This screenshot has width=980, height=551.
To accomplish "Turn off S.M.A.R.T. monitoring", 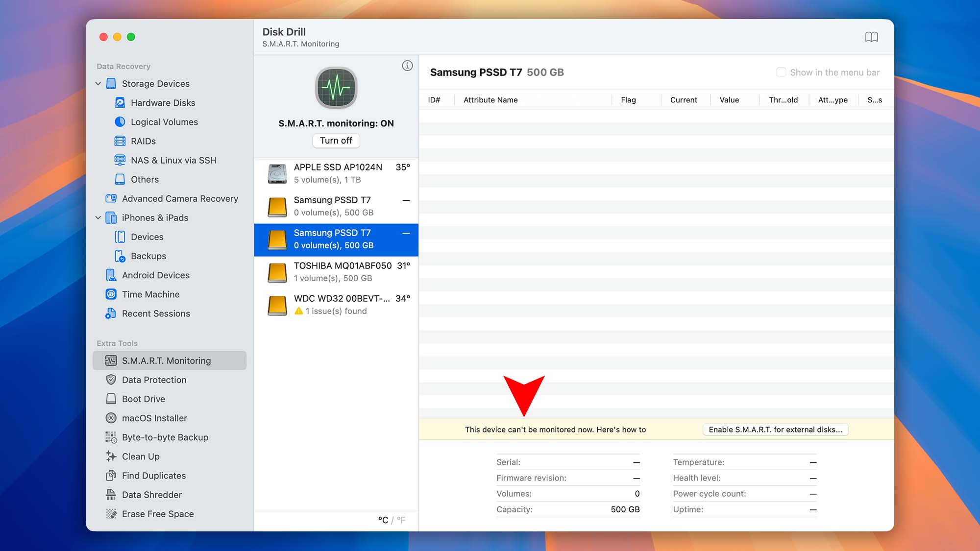I will [336, 141].
